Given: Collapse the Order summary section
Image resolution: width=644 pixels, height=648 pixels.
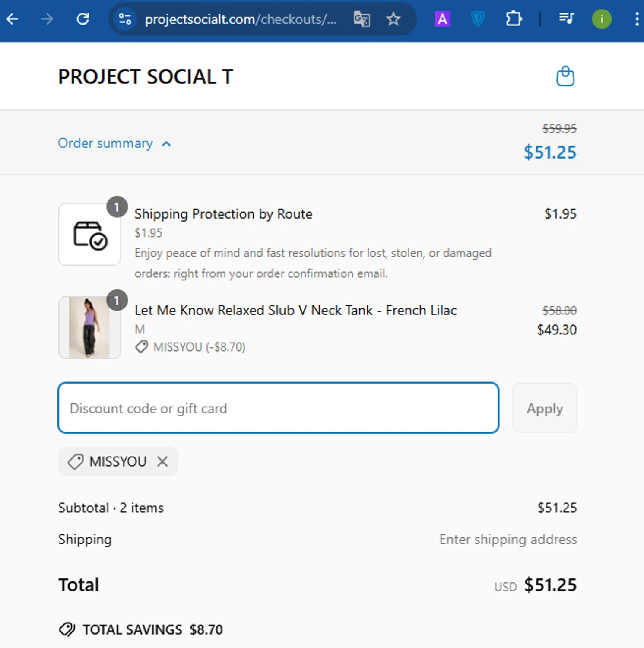Looking at the screenshot, I should 114,143.
